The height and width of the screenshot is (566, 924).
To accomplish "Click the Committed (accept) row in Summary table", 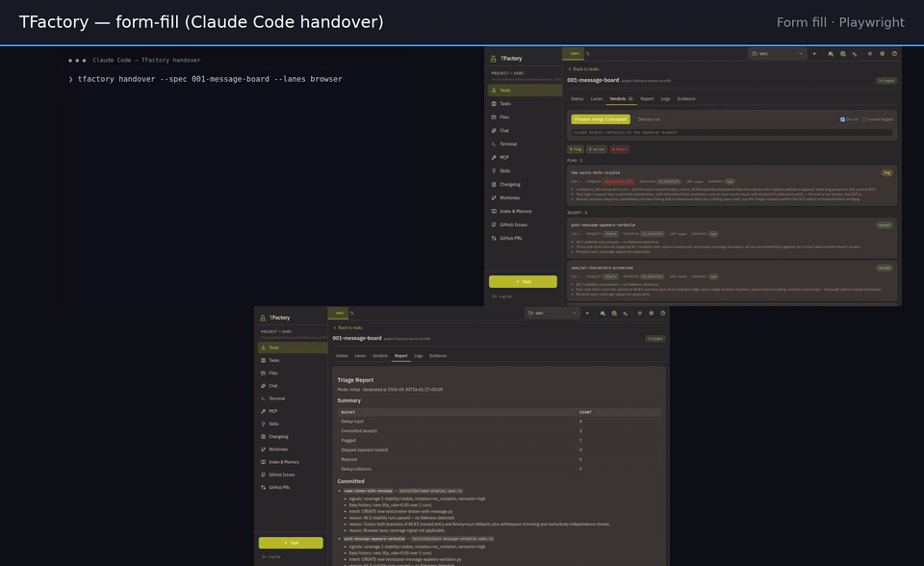I will tap(499, 431).
